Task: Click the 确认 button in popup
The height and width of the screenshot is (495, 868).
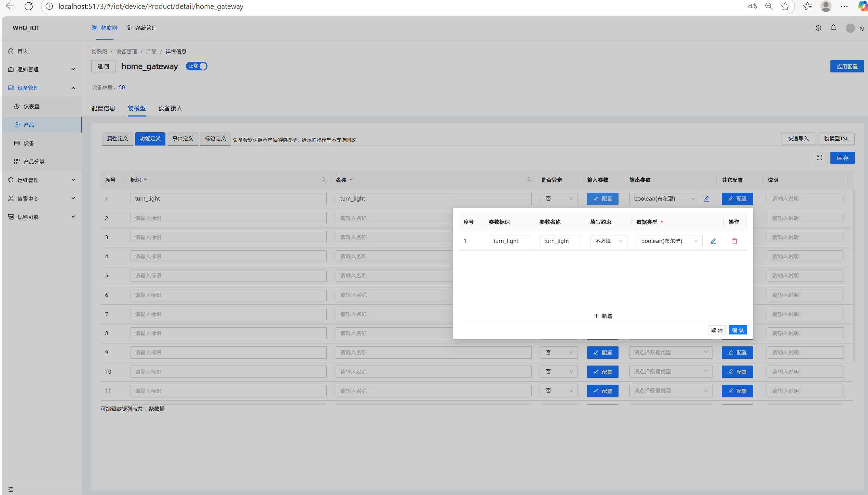Action: tap(737, 330)
